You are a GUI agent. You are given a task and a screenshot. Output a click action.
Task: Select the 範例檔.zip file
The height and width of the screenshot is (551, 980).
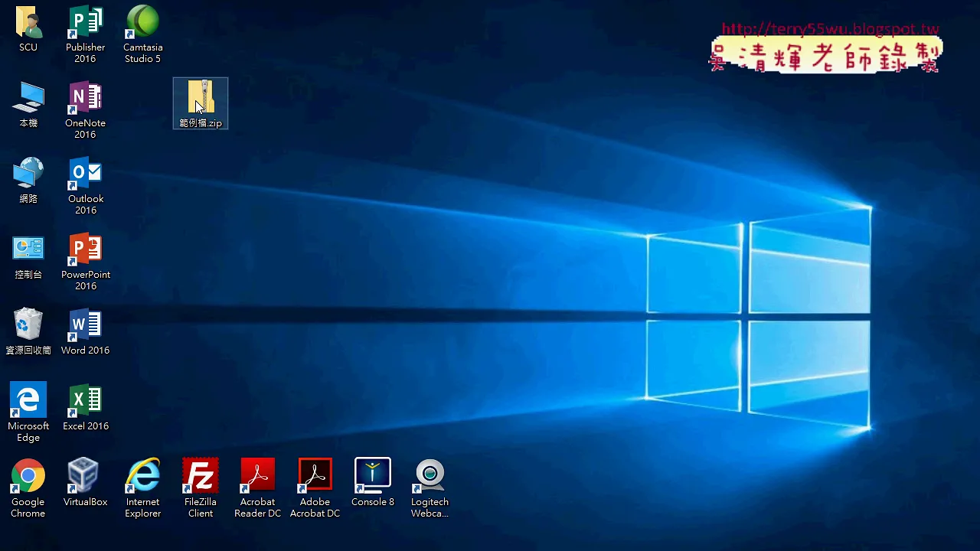(201, 103)
